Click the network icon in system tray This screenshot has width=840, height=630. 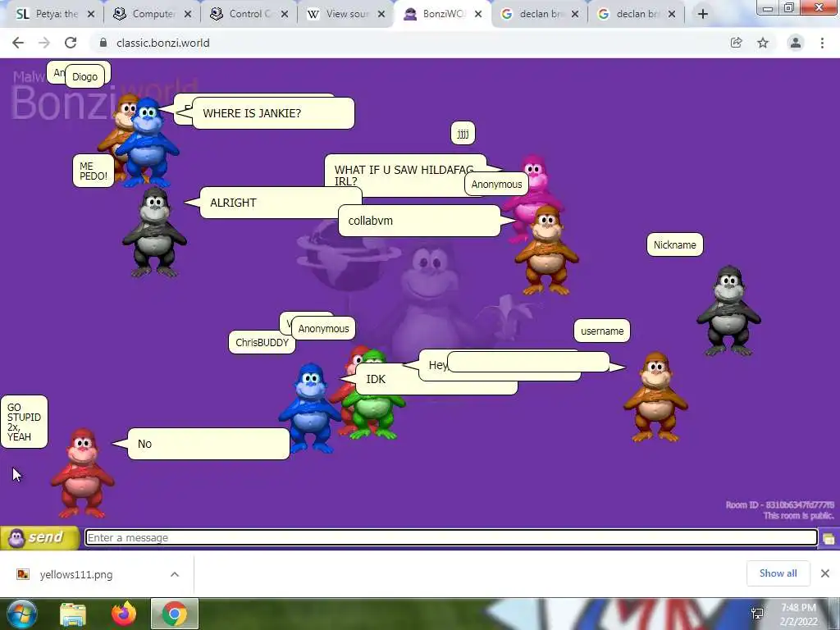pyautogui.click(x=757, y=614)
